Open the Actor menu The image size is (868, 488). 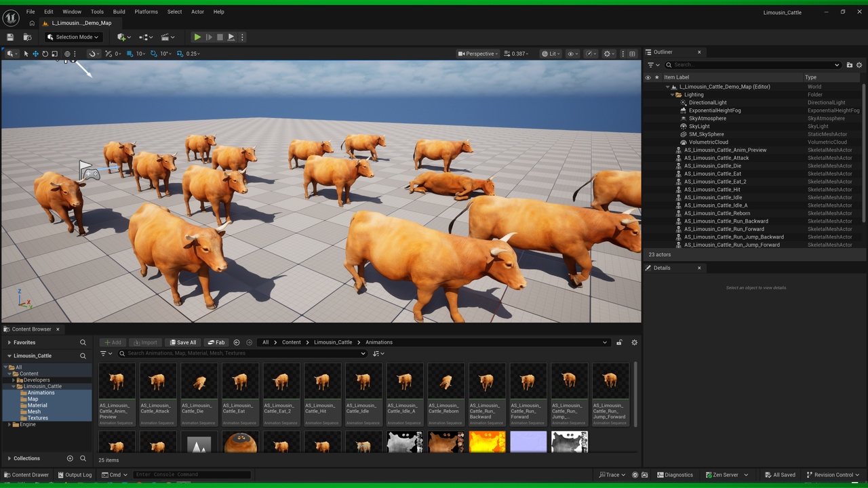coord(197,12)
